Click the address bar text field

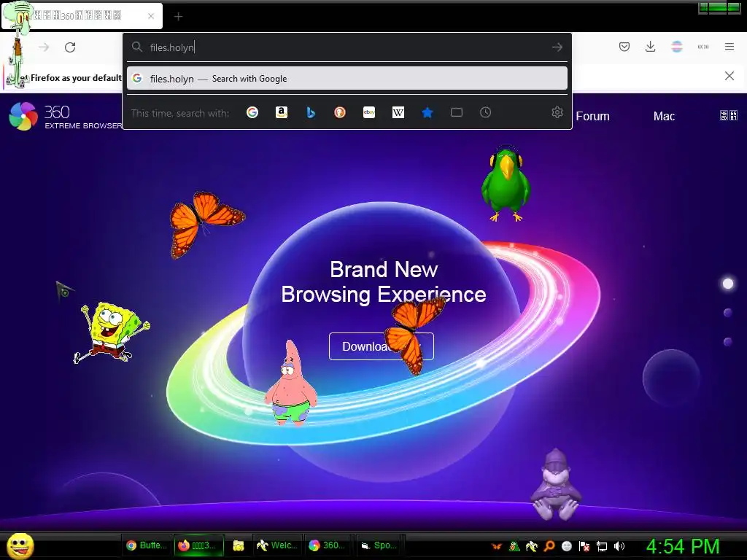(x=348, y=47)
